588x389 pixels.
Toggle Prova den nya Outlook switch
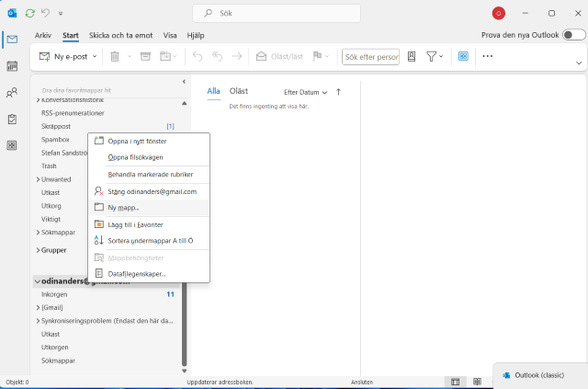coord(573,35)
